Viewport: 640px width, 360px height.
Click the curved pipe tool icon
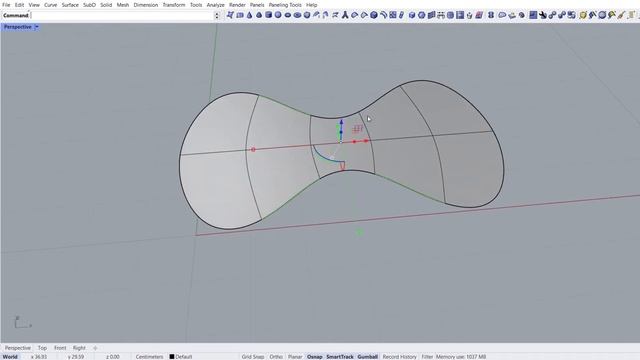pos(384,15)
